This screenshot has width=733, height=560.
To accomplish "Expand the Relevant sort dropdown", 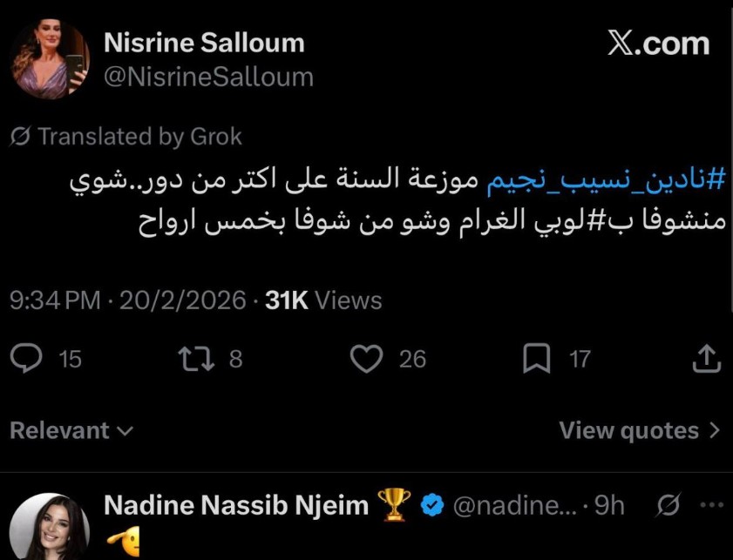I will click(71, 430).
